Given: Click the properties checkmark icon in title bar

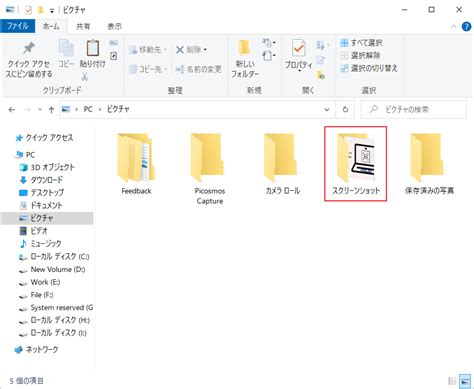Looking at the screenshot, I should (28, 10).
